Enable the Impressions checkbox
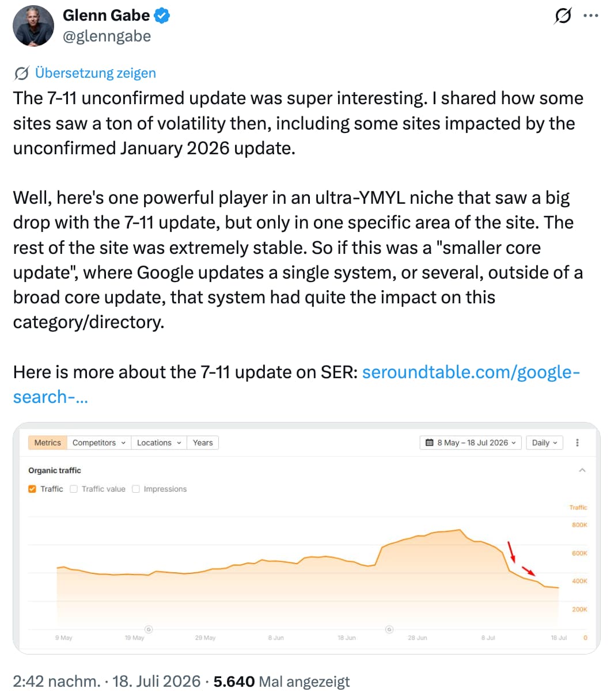614x700 pixels. coord(136,489)
